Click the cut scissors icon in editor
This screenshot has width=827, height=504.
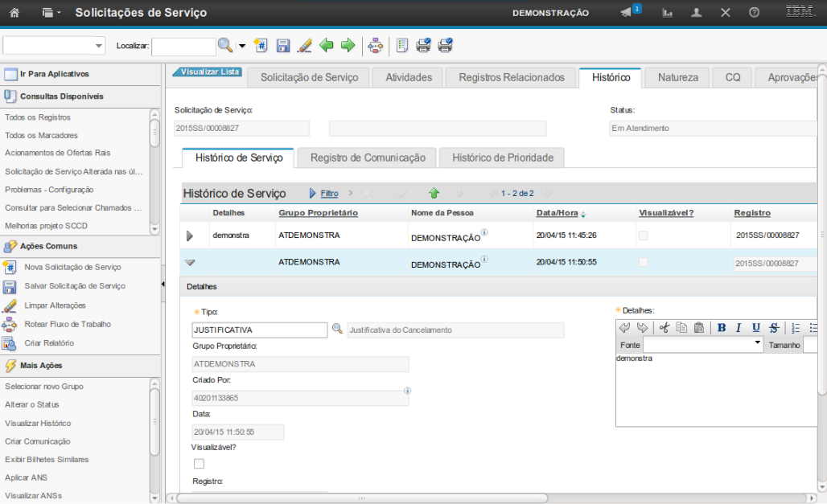(x=664, y=327)
